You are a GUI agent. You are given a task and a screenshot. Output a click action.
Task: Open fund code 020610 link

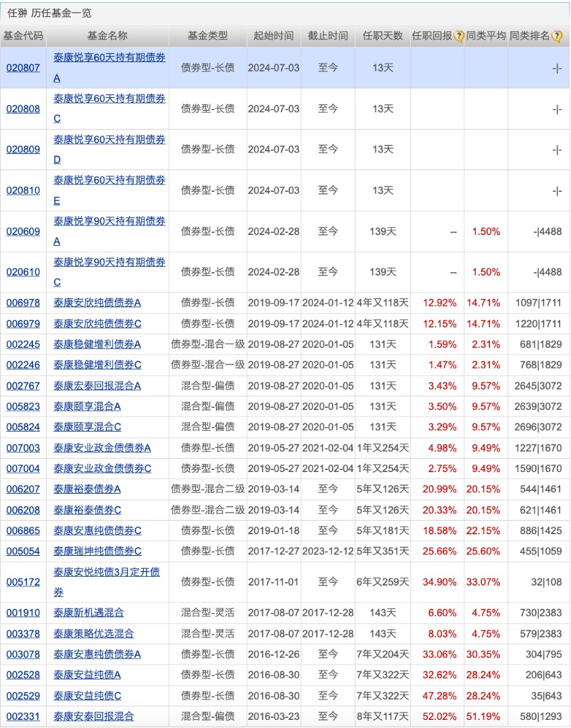click(23, 272)
